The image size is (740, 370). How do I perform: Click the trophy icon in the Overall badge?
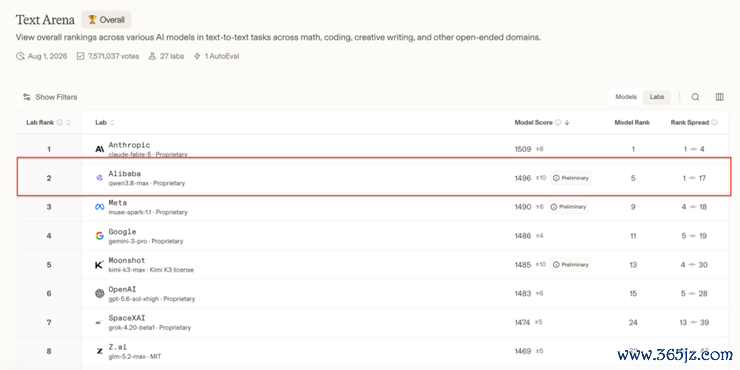(x=92, y=20)
